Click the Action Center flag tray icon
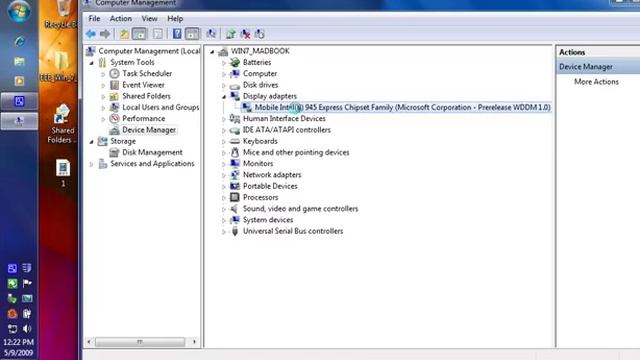 (x=27, y=283)
